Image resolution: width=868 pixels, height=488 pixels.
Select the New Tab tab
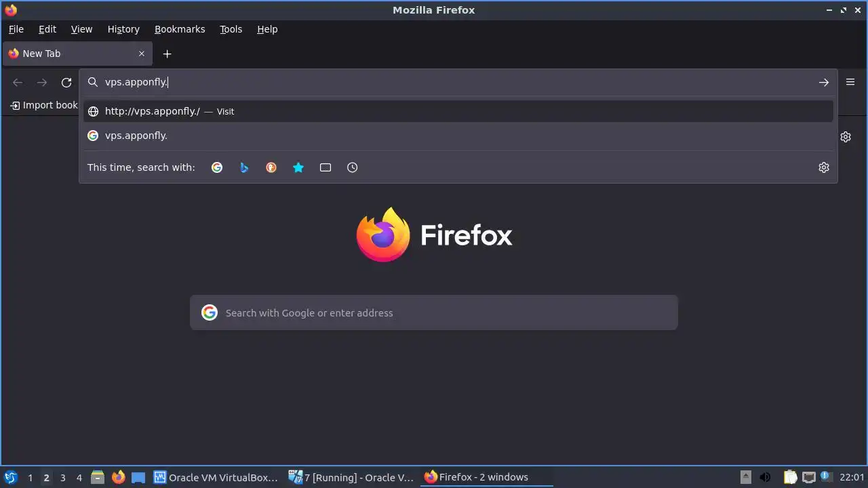point(77,54)
